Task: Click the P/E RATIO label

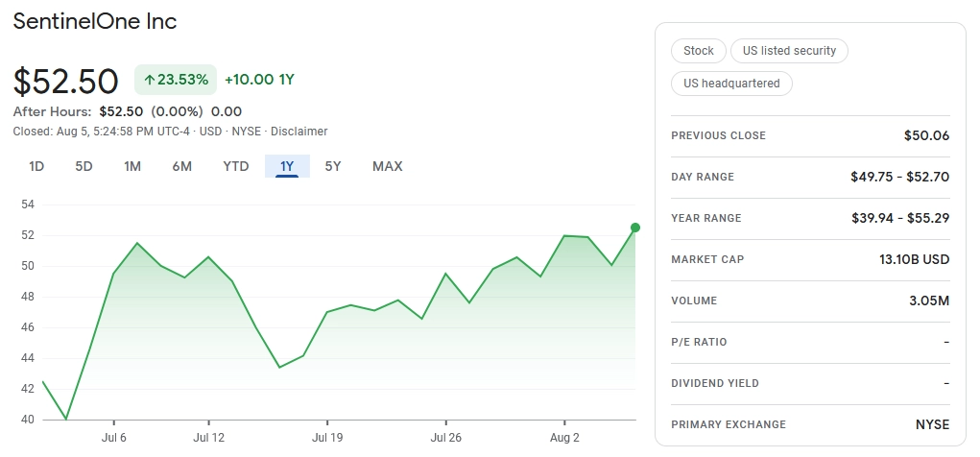Action: point(699,342)
